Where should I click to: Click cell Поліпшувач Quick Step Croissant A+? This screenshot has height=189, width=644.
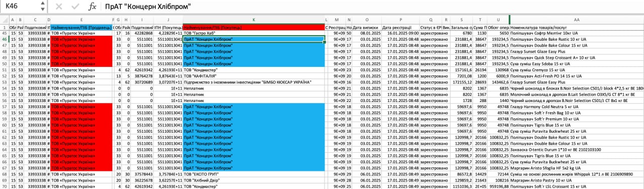click(x=577, y=57)
